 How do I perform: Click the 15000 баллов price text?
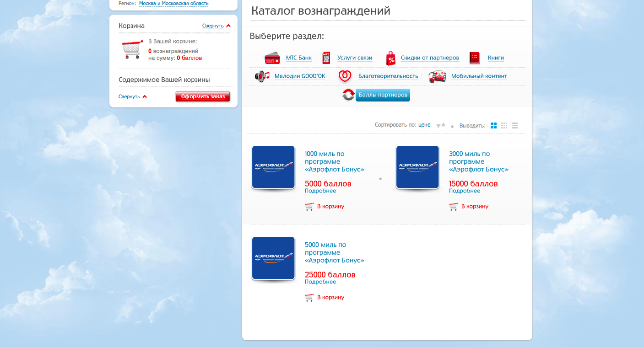tap(473, 184)
